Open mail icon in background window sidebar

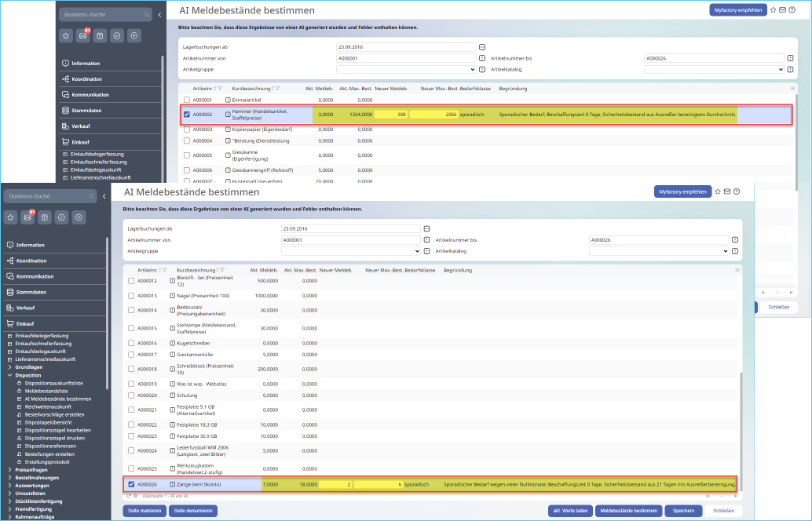83,35
